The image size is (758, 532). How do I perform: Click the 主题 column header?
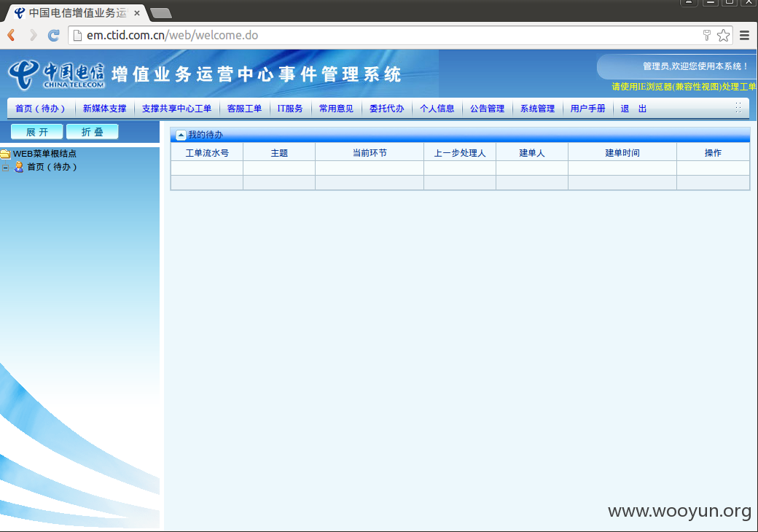(279, 153)
